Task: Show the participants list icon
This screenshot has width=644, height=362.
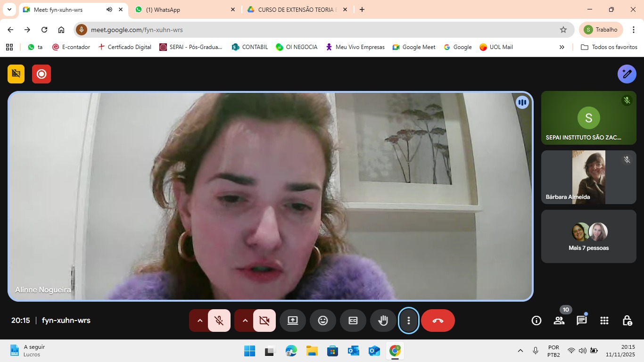Action: tap(559, 321)
